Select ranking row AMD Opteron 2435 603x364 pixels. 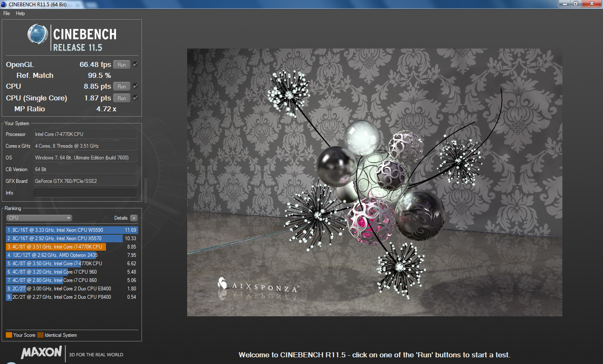click(x=72, y=255)
